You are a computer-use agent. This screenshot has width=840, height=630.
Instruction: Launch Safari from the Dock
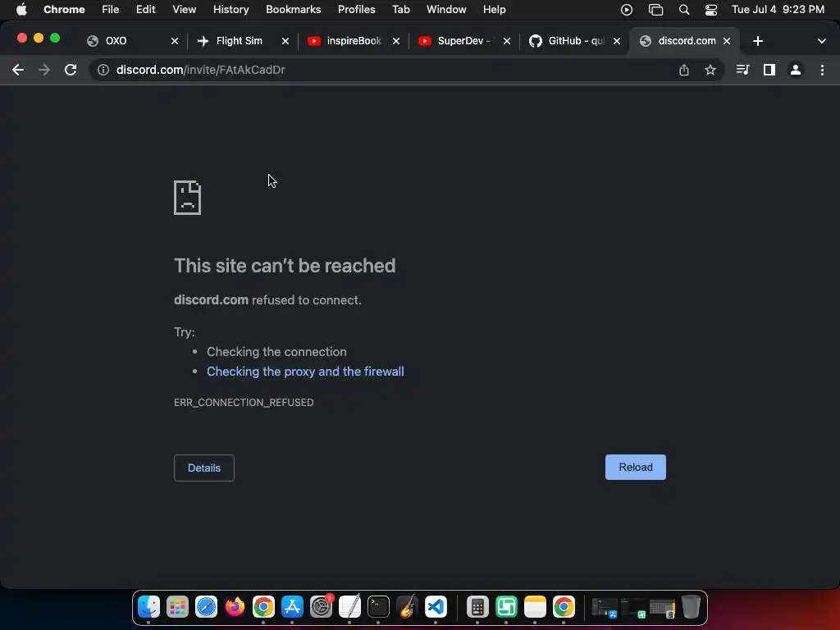point(206,607)
